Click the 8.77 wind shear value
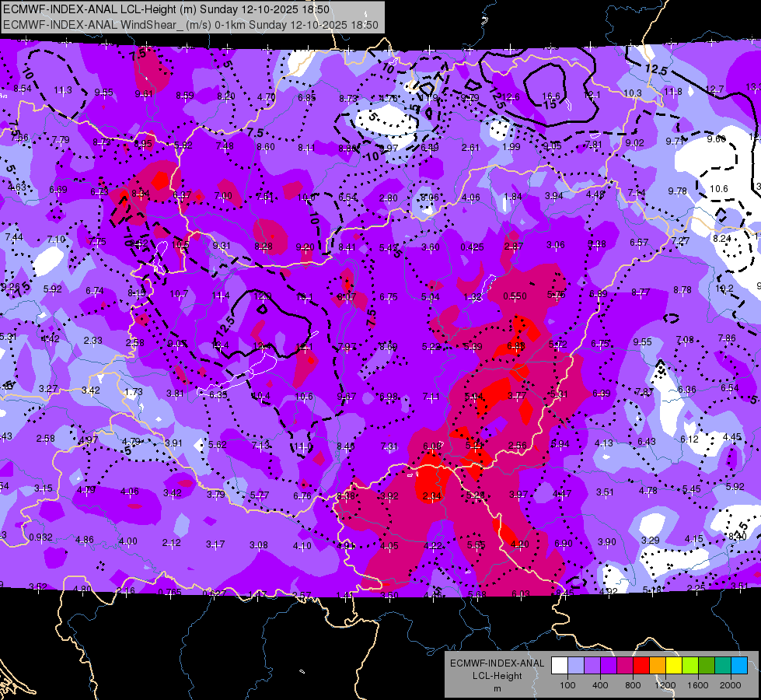The width and height of the screenshot is (761, 700). click(x=641, y=292)
